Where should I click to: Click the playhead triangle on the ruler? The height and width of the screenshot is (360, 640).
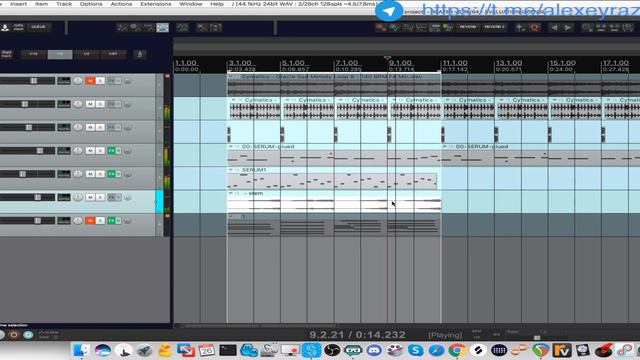click(387, 58)
